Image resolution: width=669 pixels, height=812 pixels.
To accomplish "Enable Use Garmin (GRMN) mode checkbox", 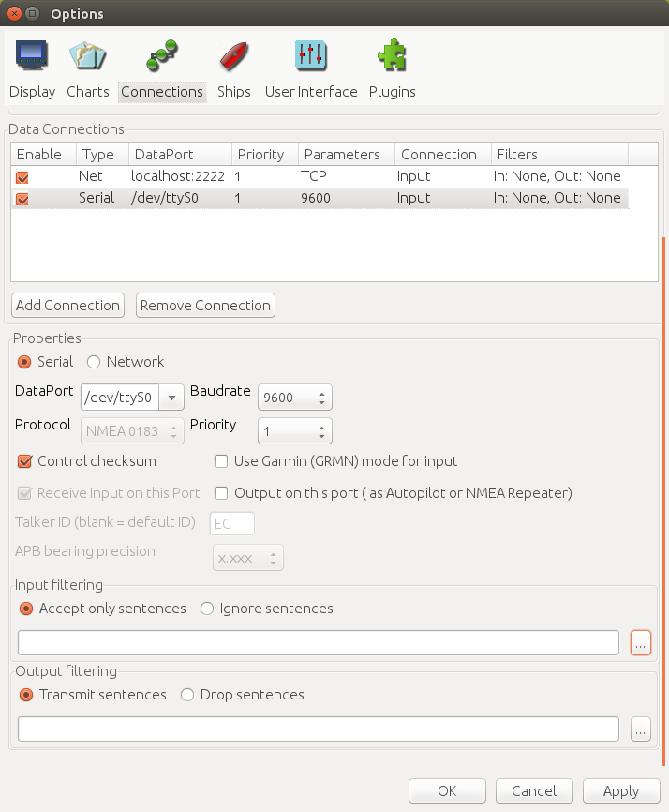I will [x=221, y=461].
